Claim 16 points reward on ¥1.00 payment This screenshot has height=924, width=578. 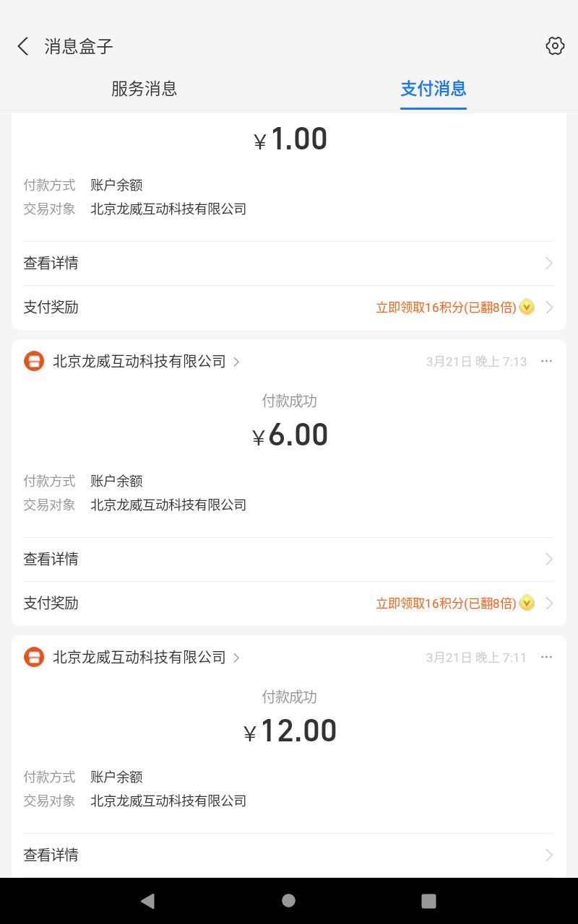tap(446, 308)
